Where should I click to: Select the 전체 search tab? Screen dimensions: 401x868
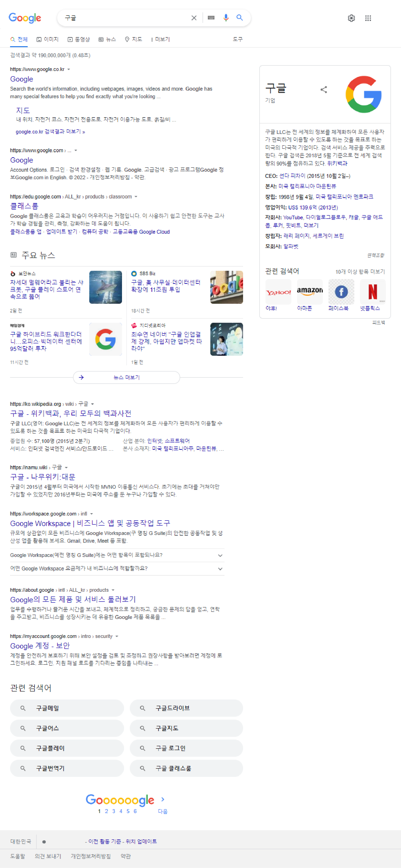(19, 39)
